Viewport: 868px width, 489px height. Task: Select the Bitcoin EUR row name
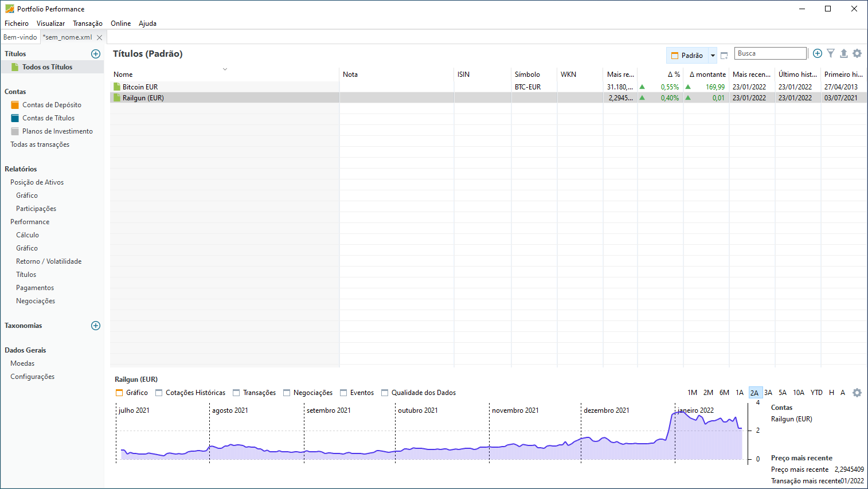coord(140,87)
